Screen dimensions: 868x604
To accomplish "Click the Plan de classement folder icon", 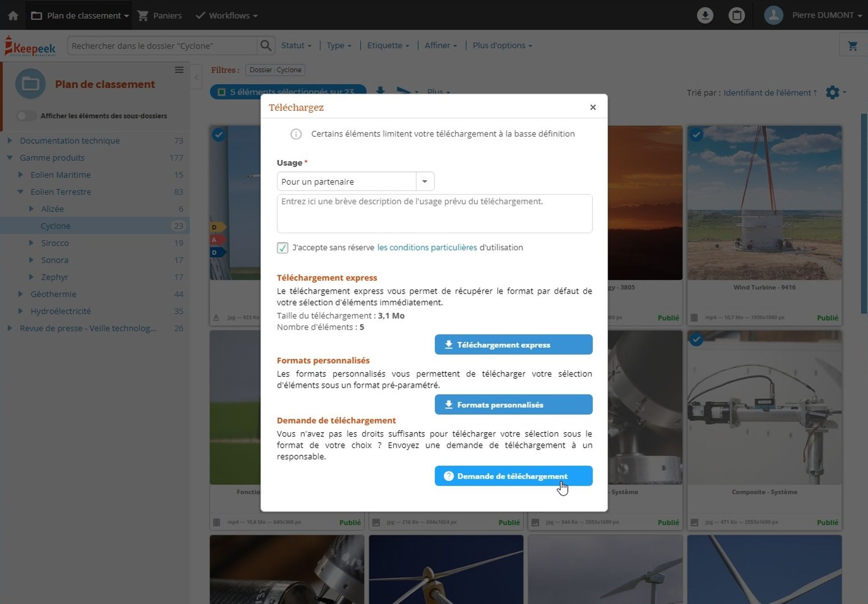I will point(30,83).
